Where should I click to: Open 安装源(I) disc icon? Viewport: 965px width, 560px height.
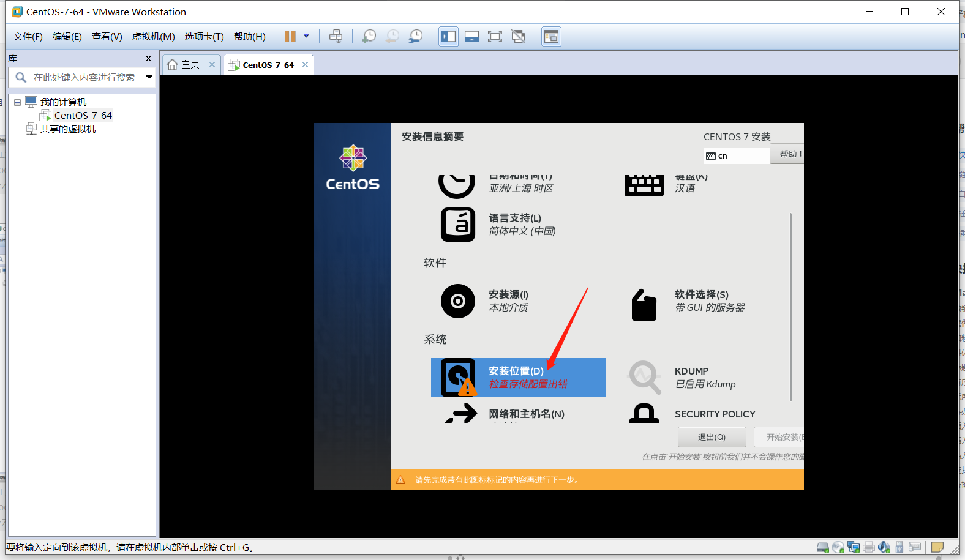click(x=458, y=301)
